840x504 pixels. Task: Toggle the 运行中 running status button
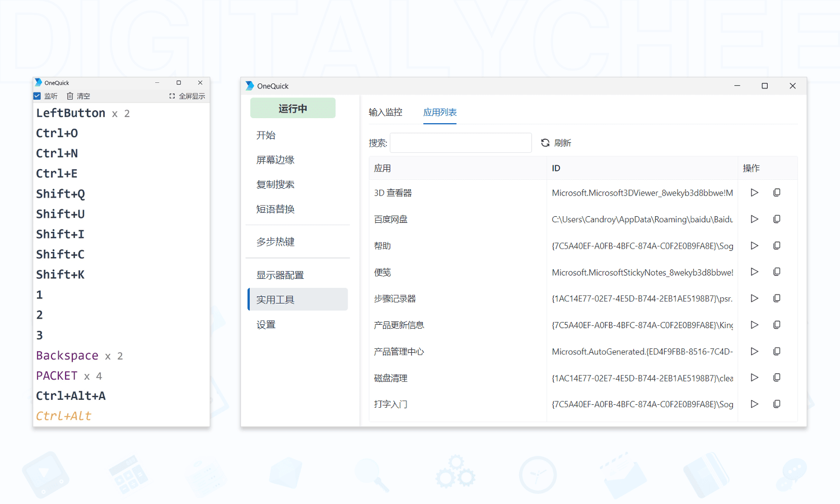[293, 108]
